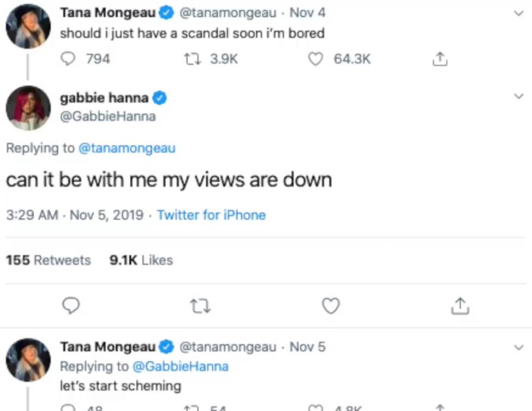Viewport: 532px width, 411px height.
Task: Open gabbie hanna's profile picture
Action: point(29,108)
